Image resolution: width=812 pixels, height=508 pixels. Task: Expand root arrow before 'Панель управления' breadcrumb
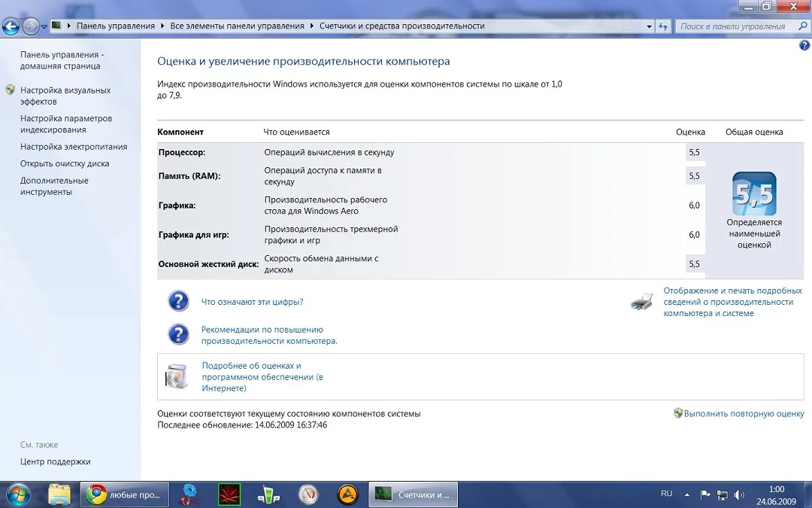click(69, 26)
